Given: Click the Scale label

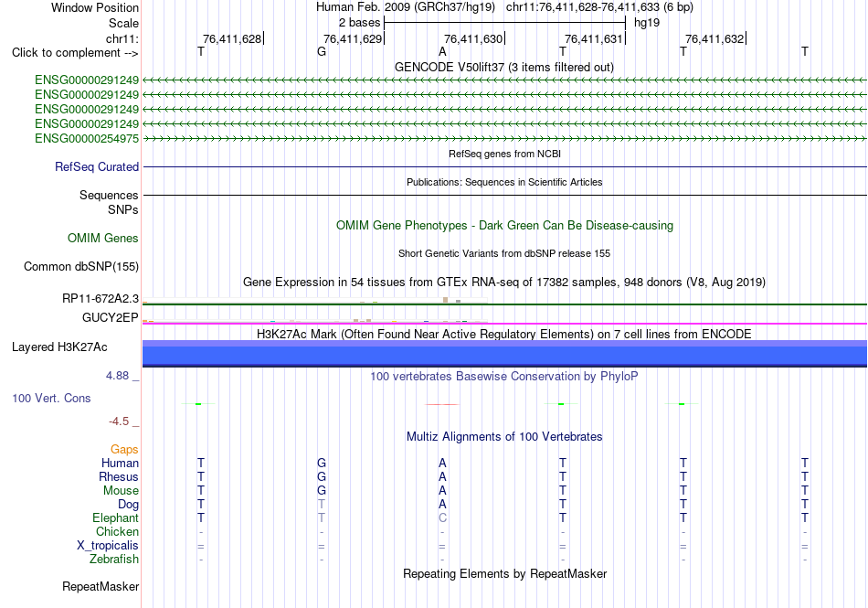Looking at the screenshot, I should 123,23.
